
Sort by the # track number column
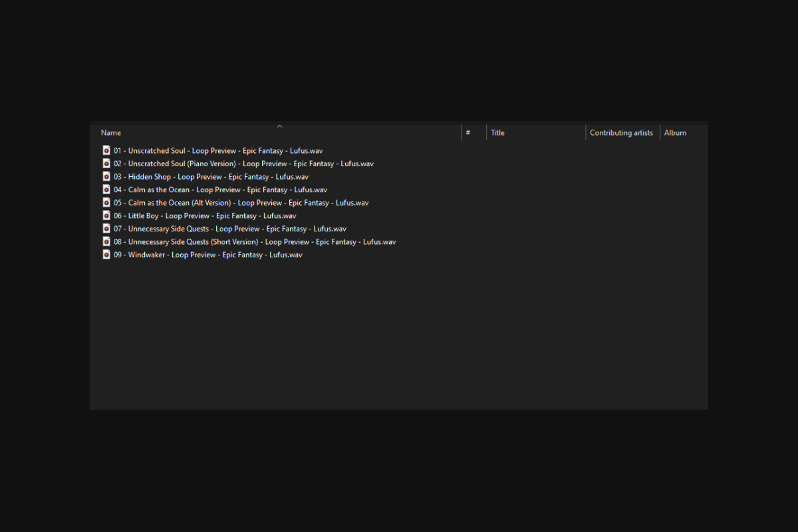pyautogui.click(x=468, y=132)
